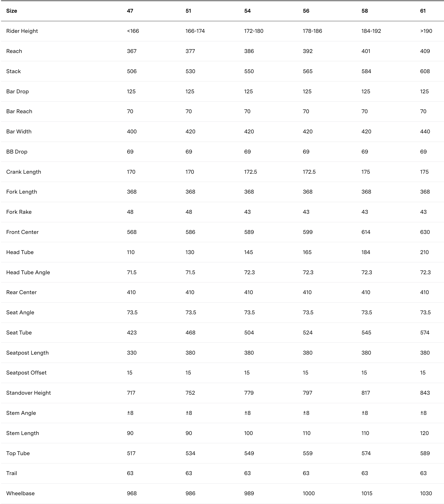Image resolution: width=444 pixels, height=504 pixels.
Task: Select the size 54 column header
Action: tap(247, 11)
